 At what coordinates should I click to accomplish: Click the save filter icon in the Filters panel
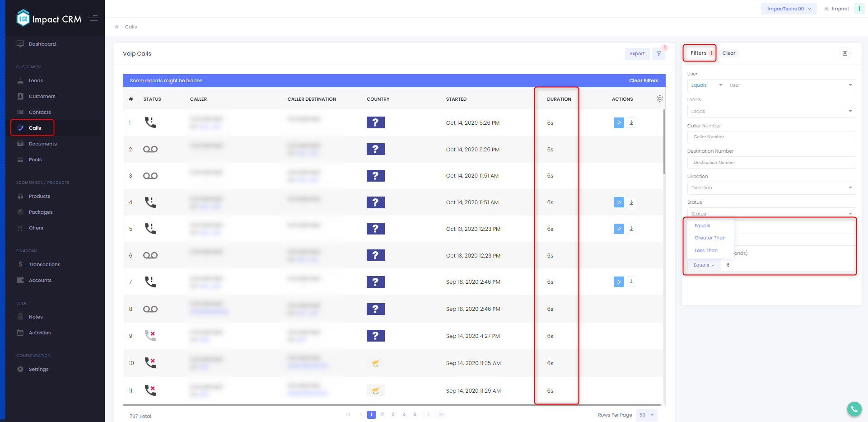point(845,53)
